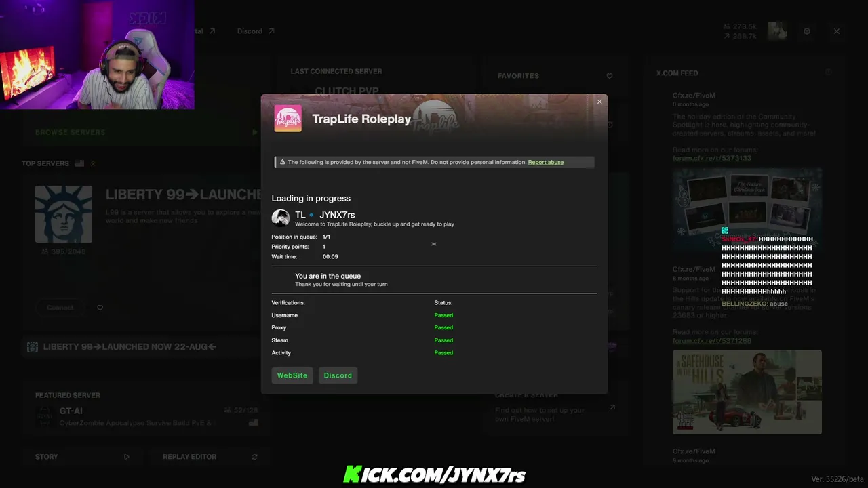This screenshot has height=488, width=868.
Task: Click the icon on the Liberty 99 launched row
Action: click(32, 347)
